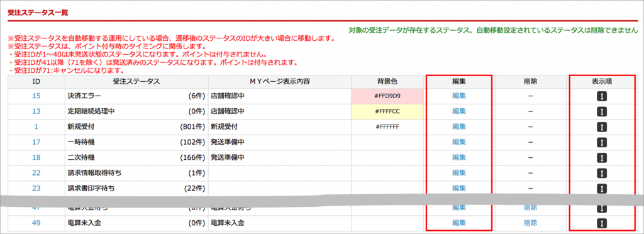The height and width of the screenshot is (234, 644).
Task: Edit the 請求情報取得待ち status row
Action: point(458,173)
